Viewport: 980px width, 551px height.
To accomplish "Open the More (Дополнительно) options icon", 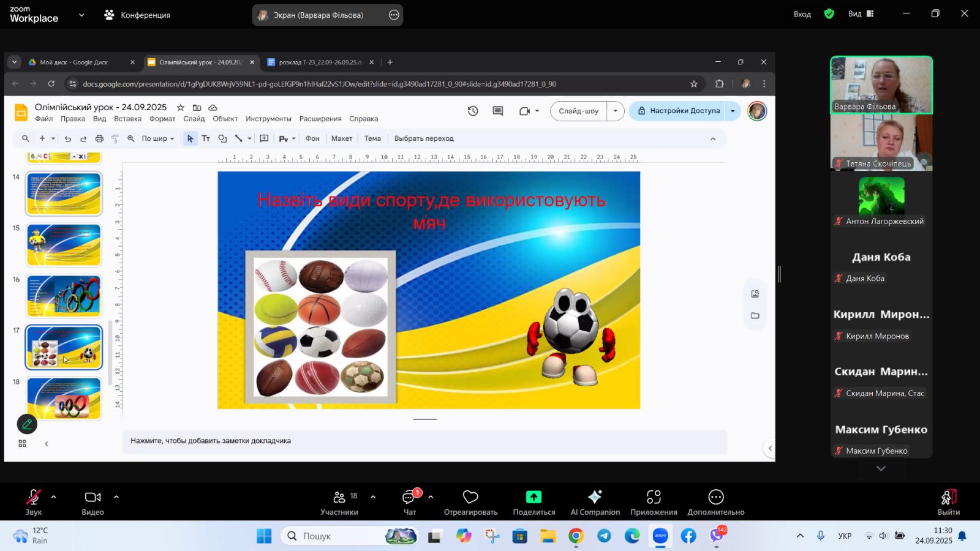I will point(715,497).
